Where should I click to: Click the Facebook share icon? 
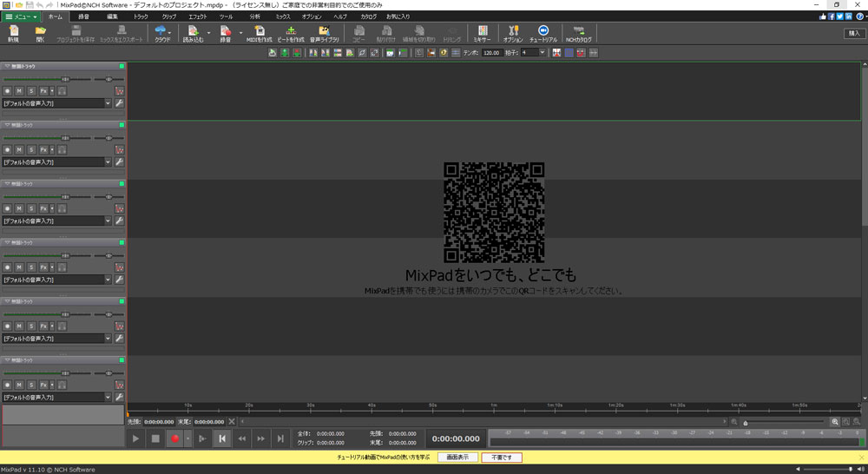pos(831,16)
